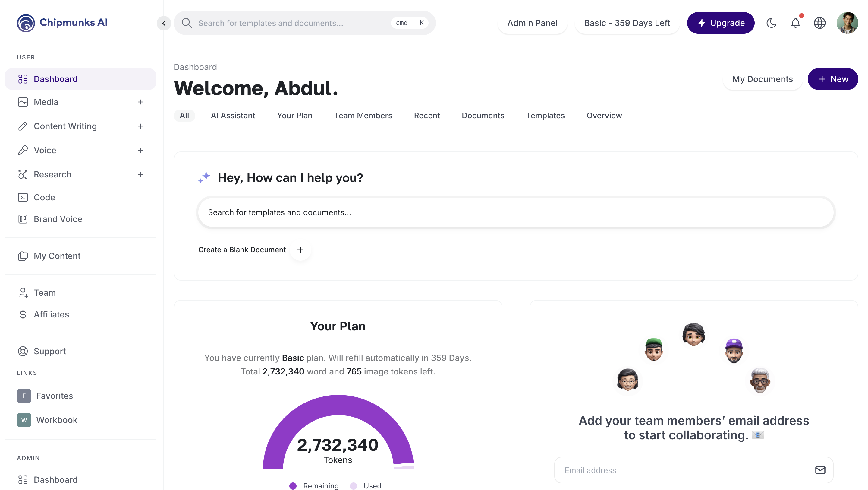Screen dimensions: 868x490
Task: Click the Dashboard sidebar icon
Action: pos(23,79)
